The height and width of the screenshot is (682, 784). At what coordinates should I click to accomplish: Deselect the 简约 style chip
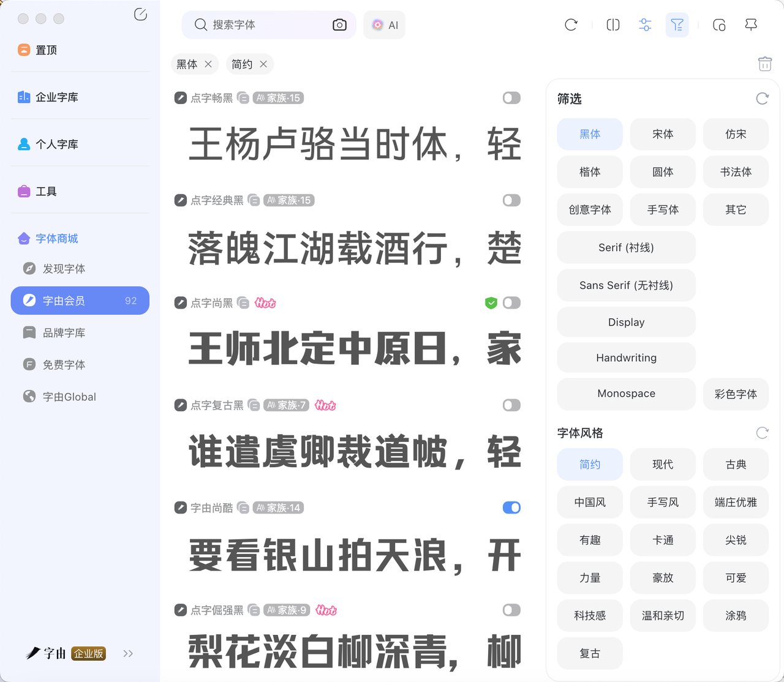point(590,465)
